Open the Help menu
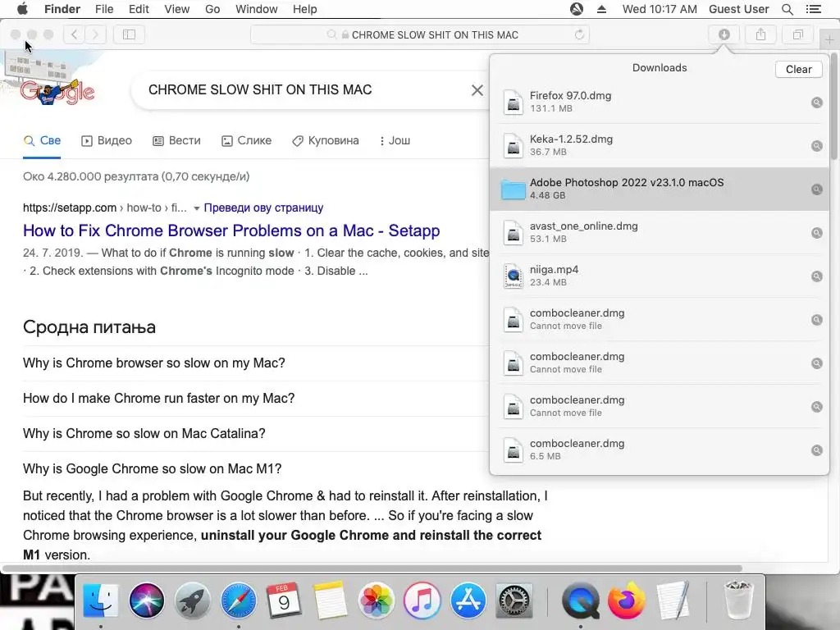The image size is (840, 630). pos(305,9)
